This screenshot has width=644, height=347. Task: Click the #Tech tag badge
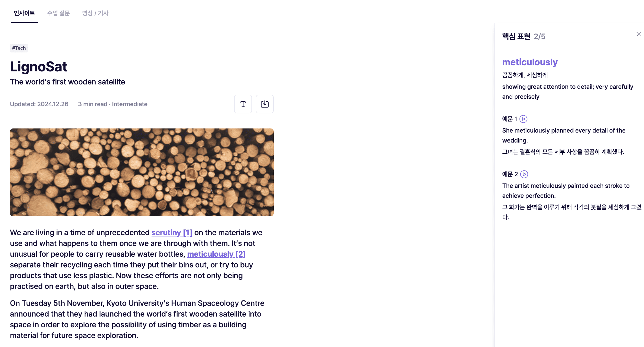tap(19, 48)
